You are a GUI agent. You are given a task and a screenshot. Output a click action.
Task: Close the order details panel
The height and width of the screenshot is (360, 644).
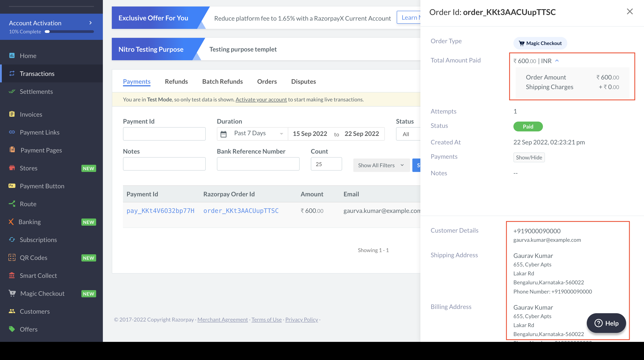tap(630, 11)
